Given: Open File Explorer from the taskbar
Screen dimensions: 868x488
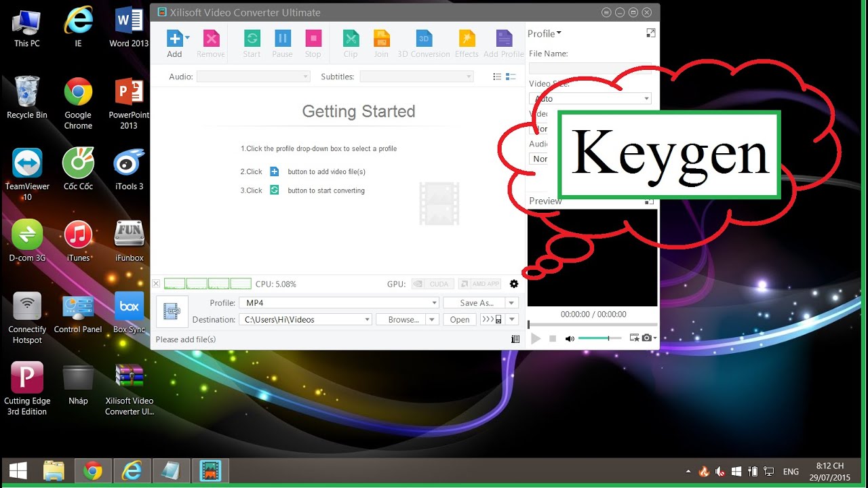Looking at the screenshot, I should pyautogui.click(x=54, y=470).
